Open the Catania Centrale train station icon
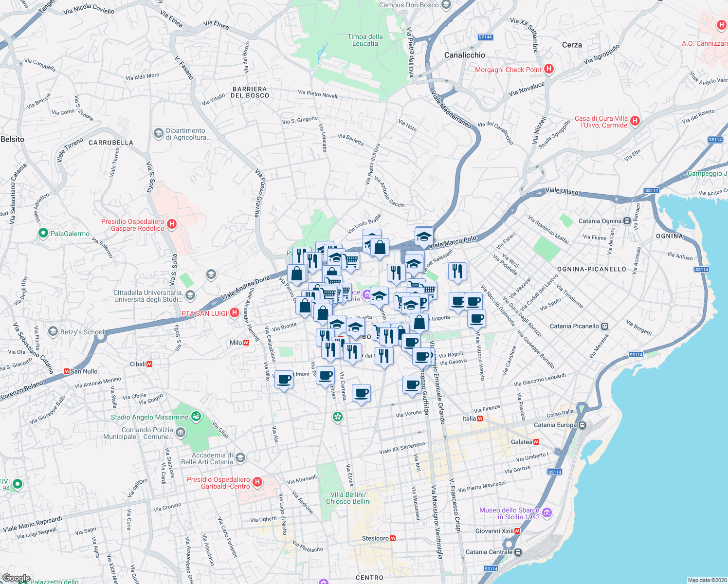Viewport: 728px width, 584px height. [518, 552]
